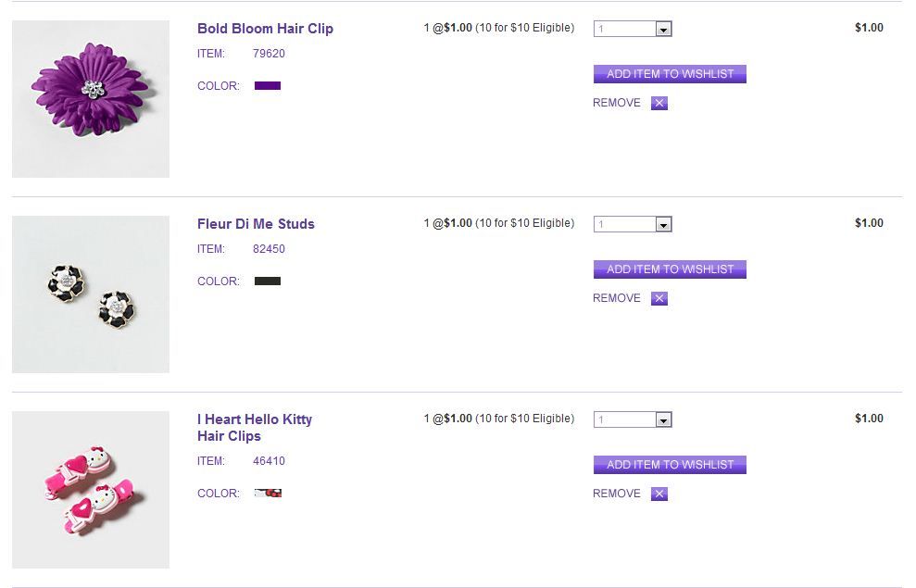Screen dimensions: 916x588
Task: Click the Hello Kitty hair clips product image
Action: coord(91,490)
